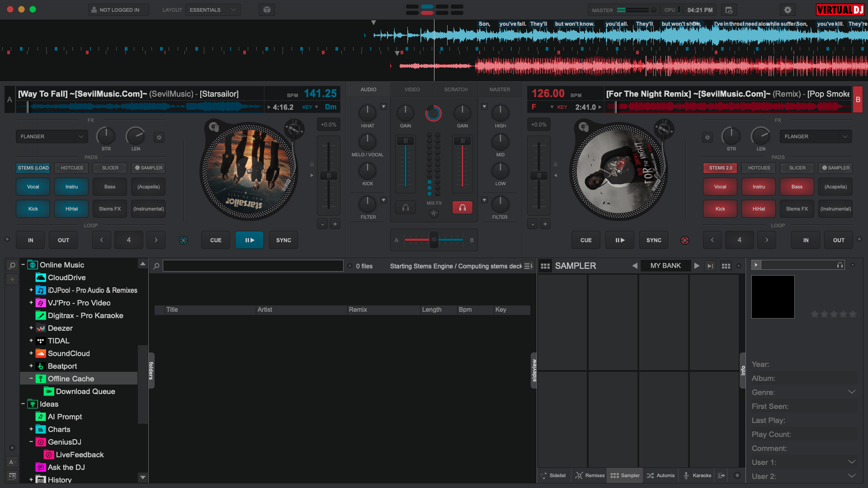Toggle deck B headphone cue
The image size is (868, 488).
click(462, 207)
